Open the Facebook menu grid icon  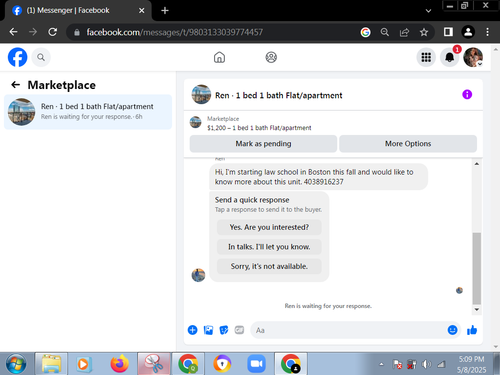tap(426, 57)
